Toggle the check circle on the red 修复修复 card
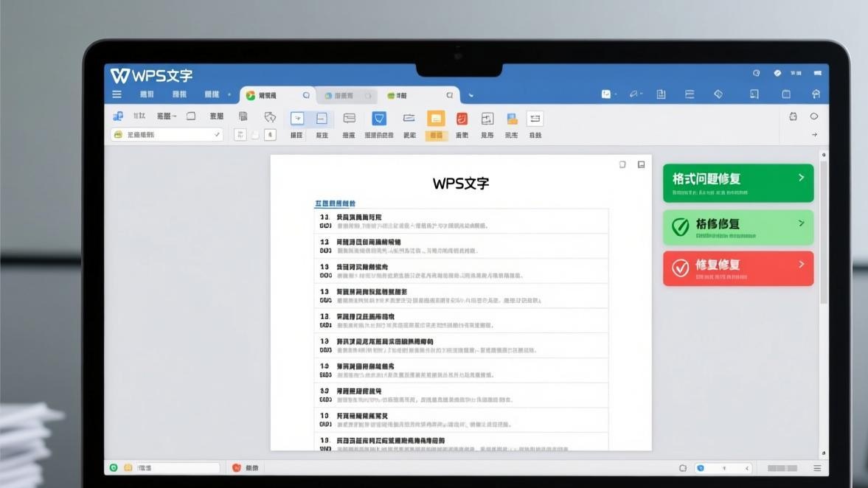The image size is (868, 488). tap(681, 268)
